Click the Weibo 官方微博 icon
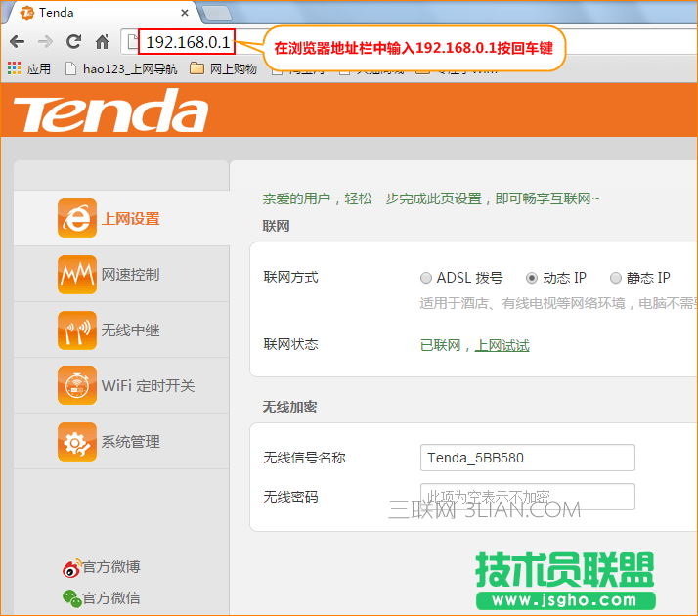Screen dimensions: 698x616 point(72,567)
